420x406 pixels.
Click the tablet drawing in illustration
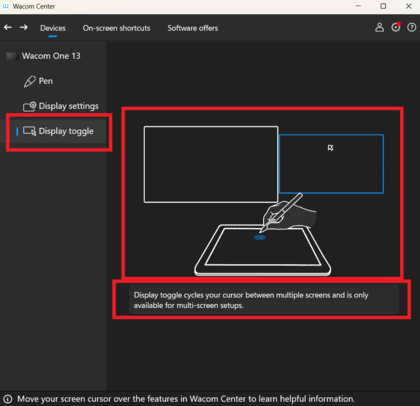(263, 250)
